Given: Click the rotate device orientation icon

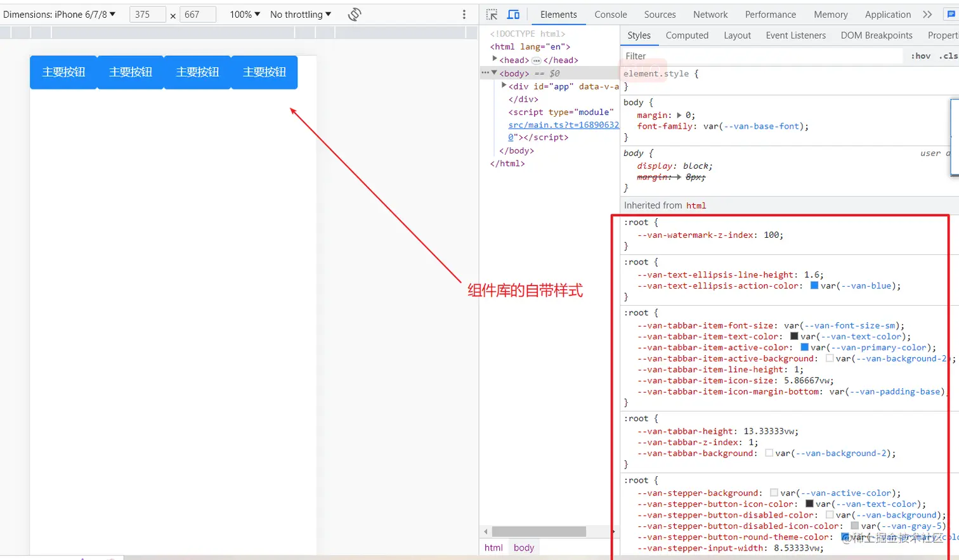Looking at the screenshot, I should coord(355,15).
